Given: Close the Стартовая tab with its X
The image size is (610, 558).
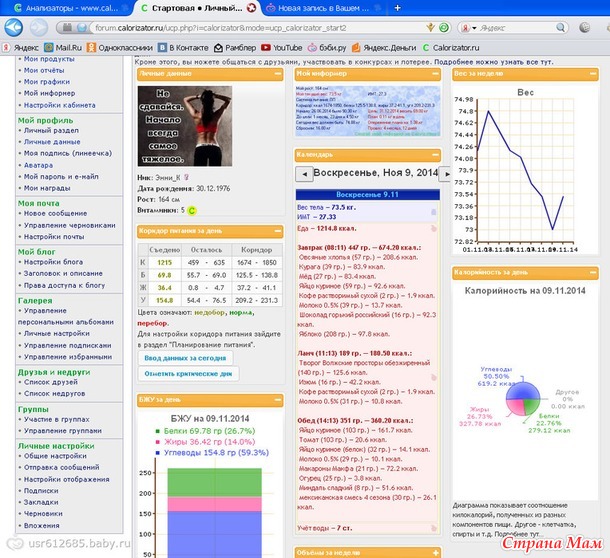Looking at the screenshot, I should coord(251,8).
